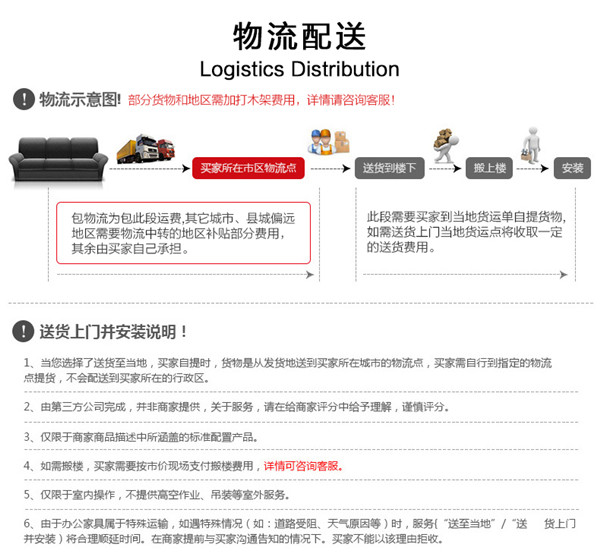Click the white installer figure icon
This screenshot has width=600, height=556.
(x=531, y=145)
